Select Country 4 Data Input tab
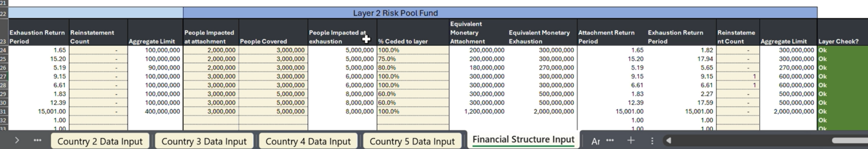The image size is (868, 149). [308, 141]
